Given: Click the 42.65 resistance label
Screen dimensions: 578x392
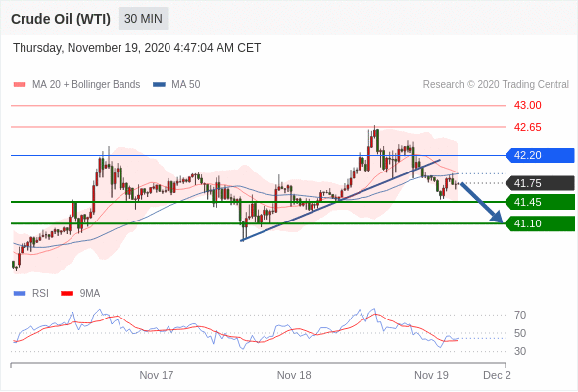Looking at the screenshot, I should pyautogui.click(x=527, y=128).
